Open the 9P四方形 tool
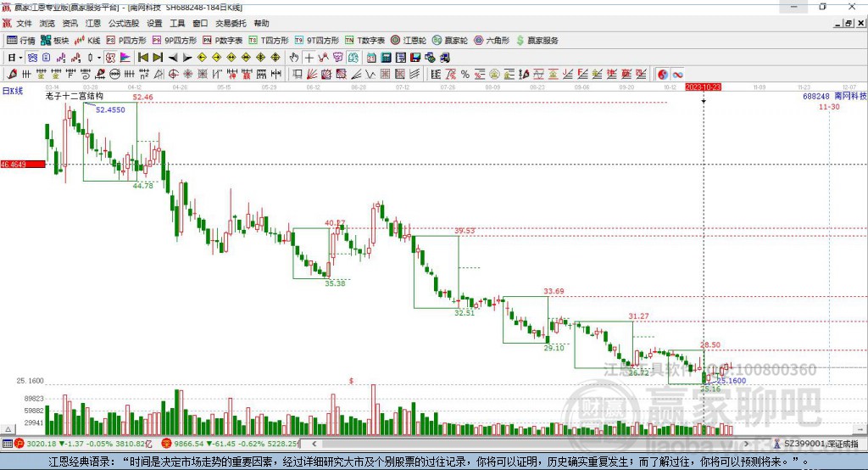 click(x=175, y=41)
